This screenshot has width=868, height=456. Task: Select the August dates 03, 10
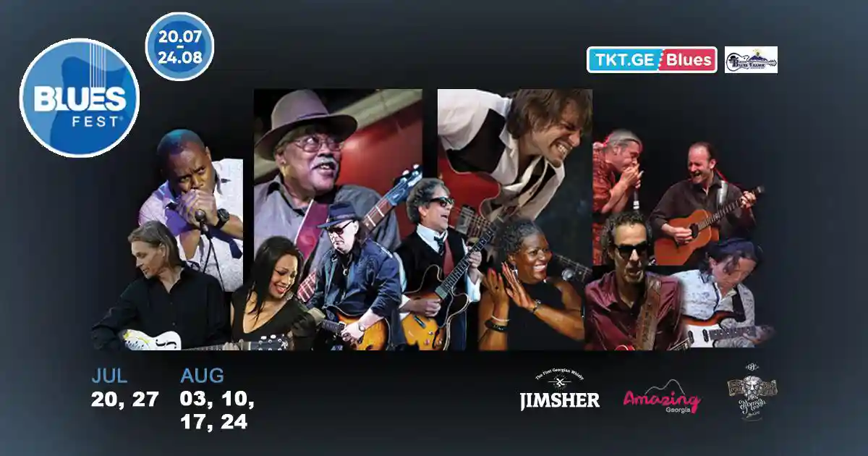tap(217, 400)
